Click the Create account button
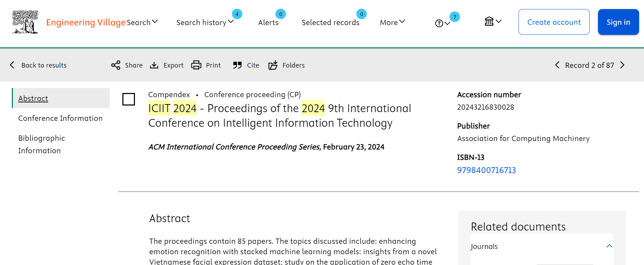The image size is (644, 265). pyautogui.click(x=554, y=22)
